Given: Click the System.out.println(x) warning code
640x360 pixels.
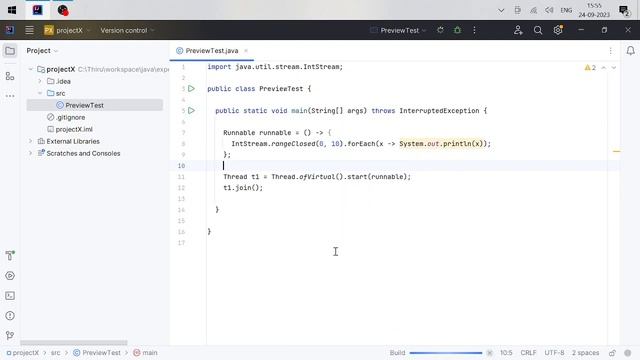Looking at the screenshot, I should click(x=441, y=144).
